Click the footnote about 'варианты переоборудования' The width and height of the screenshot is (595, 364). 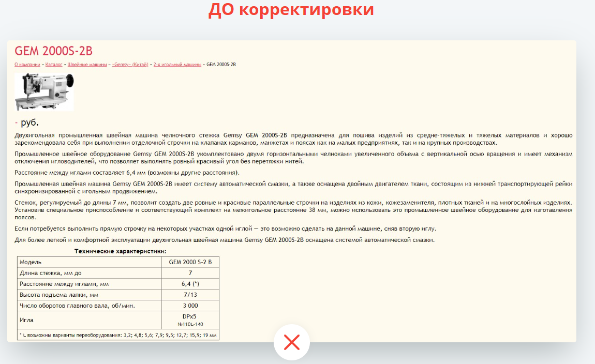(x=118, y=335)
